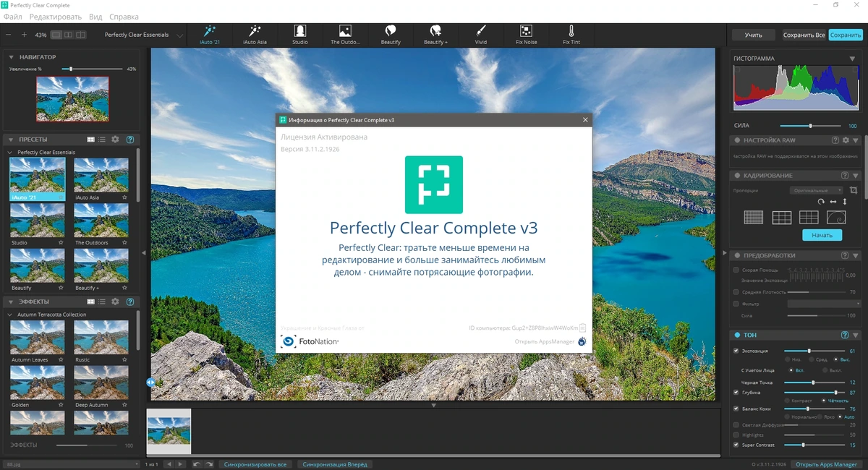Flip image horizontally in crop panel
This screenshot has height=470, width=868.
833,201
